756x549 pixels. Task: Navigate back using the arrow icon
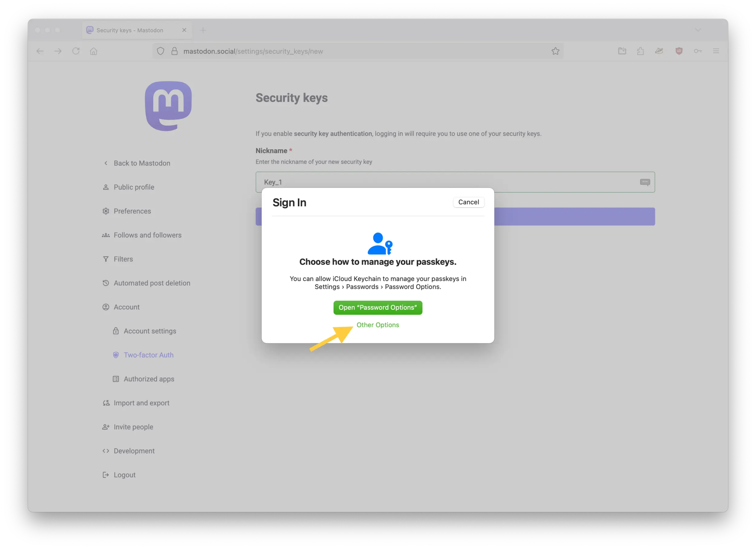pos(40,51)
